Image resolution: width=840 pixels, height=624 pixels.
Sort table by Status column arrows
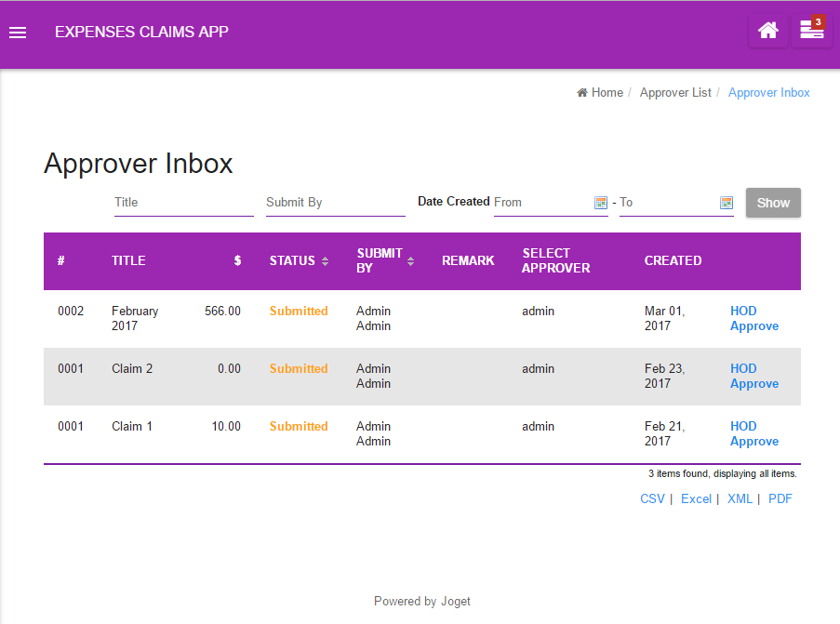tap(325, 261)
